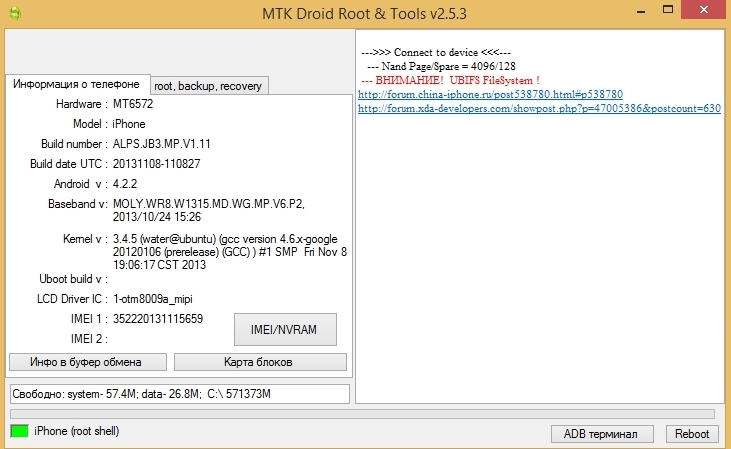Open 'Карта блоков' block map
The width and height of the screenshot is (731, 449).
pos(260,362)
